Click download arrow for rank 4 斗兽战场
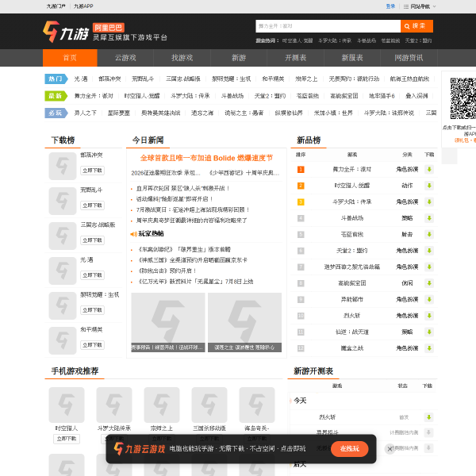 point(429,218)
